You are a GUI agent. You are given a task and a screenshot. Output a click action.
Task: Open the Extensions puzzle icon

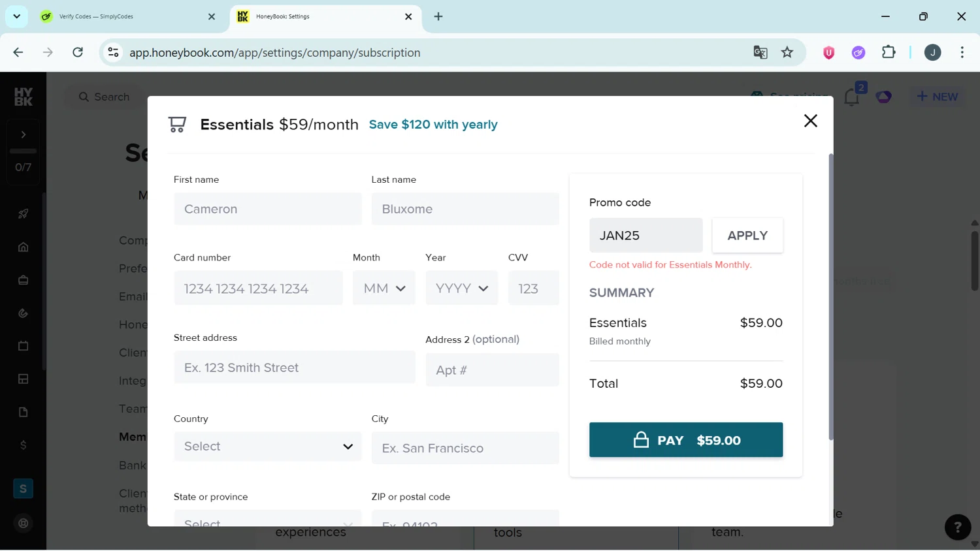(x=889, y=52)
